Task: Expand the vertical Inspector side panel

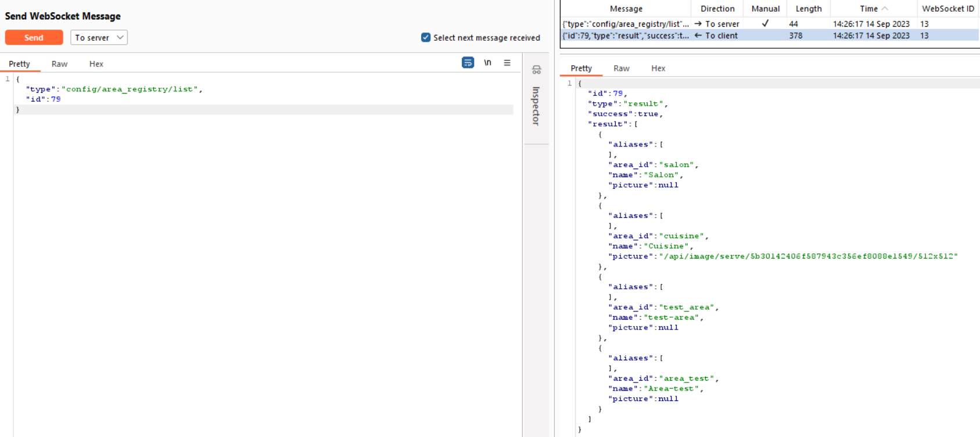Action: click(x=536, y=106)
